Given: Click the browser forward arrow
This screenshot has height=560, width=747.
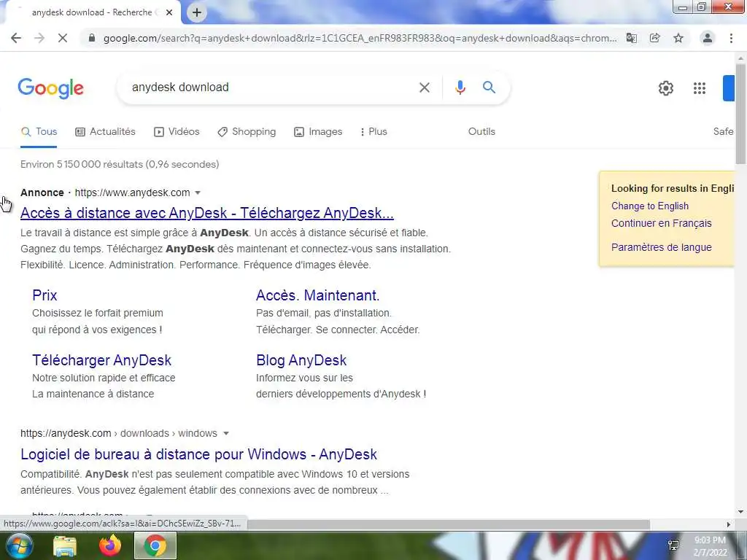Looking at the screenshot, I should point(39,38).
